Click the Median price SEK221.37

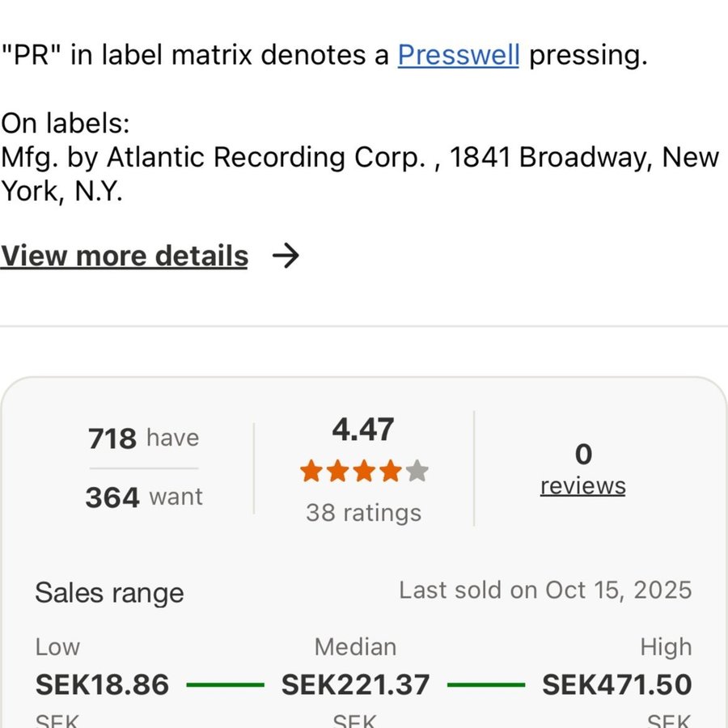click(x=355, y=685)
